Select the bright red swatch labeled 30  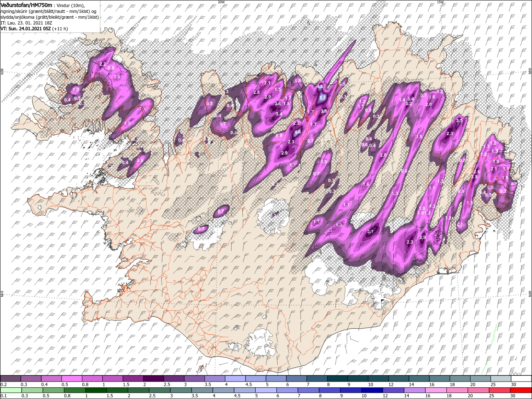click(521, 390)
